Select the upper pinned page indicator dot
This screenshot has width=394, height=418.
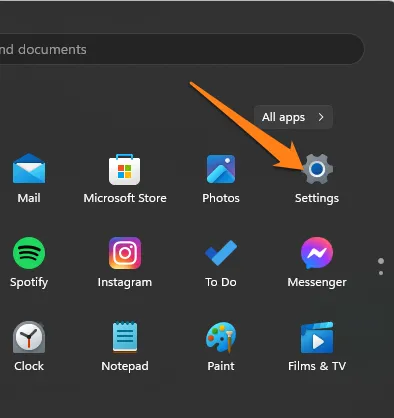coord(381,261)
